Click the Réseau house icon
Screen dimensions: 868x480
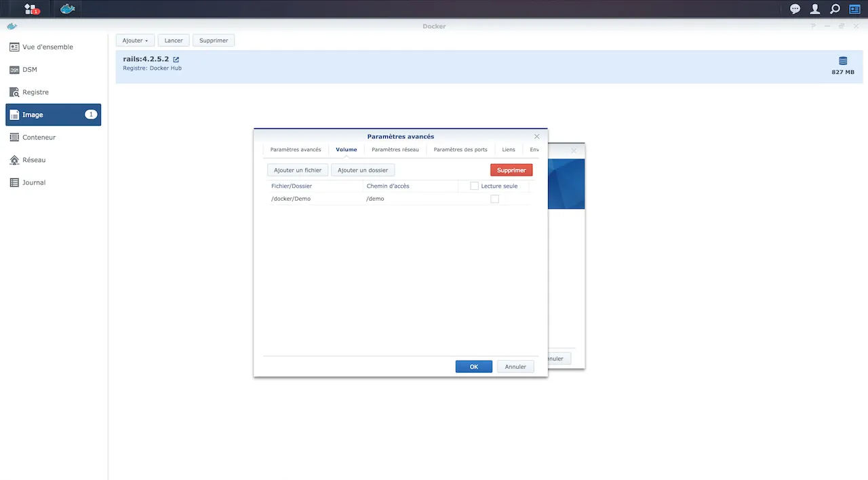(14, 160)
